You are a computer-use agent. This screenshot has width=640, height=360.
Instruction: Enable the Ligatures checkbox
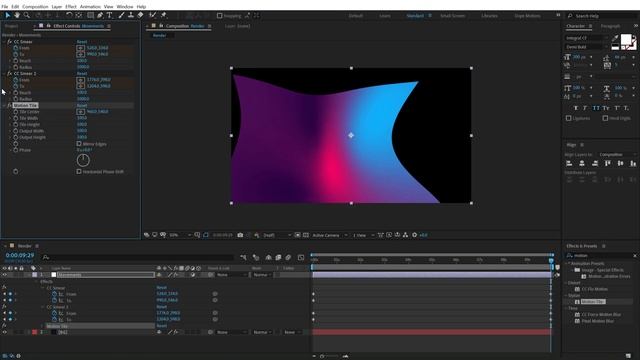pos(569,118)
